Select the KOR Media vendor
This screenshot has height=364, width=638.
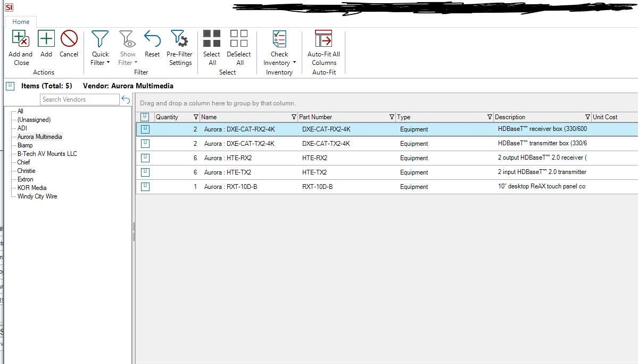coord(32,188)
